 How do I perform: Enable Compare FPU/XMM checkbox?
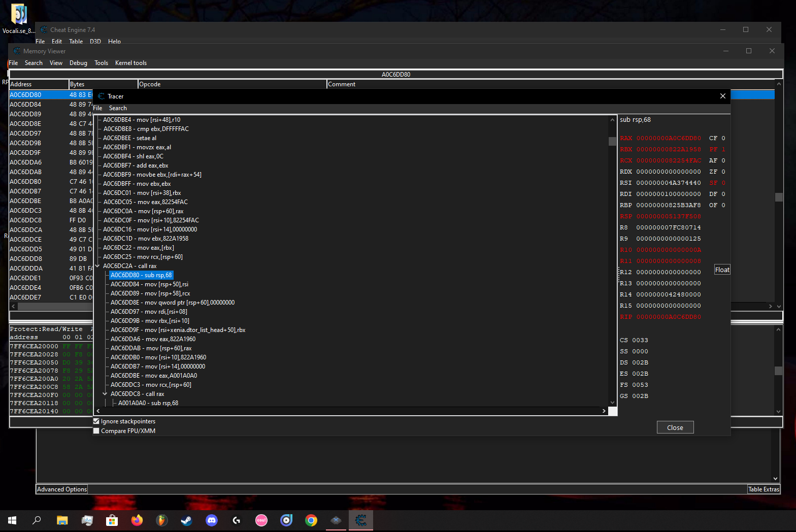[96, 431]
